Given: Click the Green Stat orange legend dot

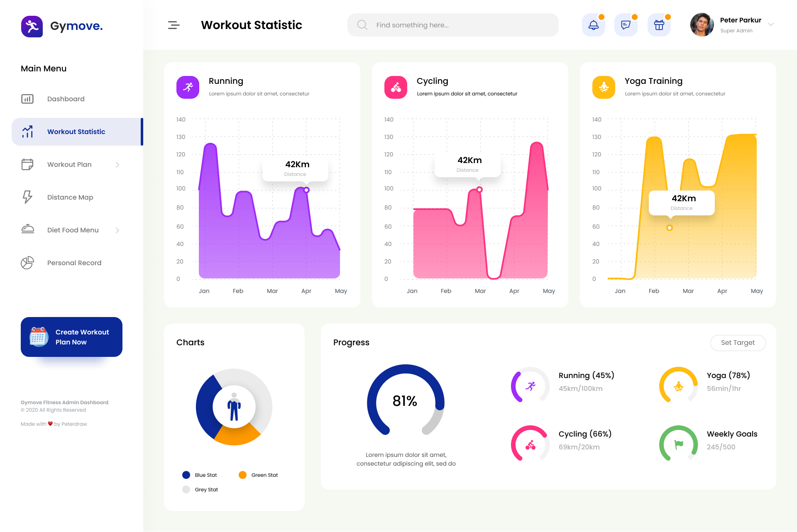Looking at the screenshot, I should pyautogui.click(x=242, y=475).
